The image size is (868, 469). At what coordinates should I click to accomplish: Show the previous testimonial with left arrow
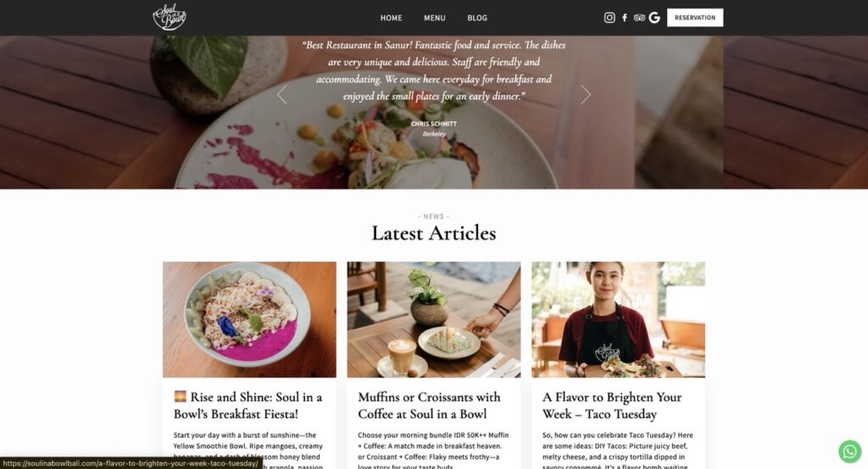[x=281, y=95]
